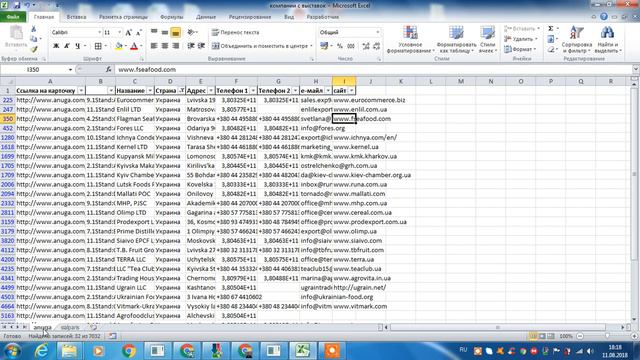
Task: Switch to the Рецензирование ribbon tab
Action: [250, 17]
